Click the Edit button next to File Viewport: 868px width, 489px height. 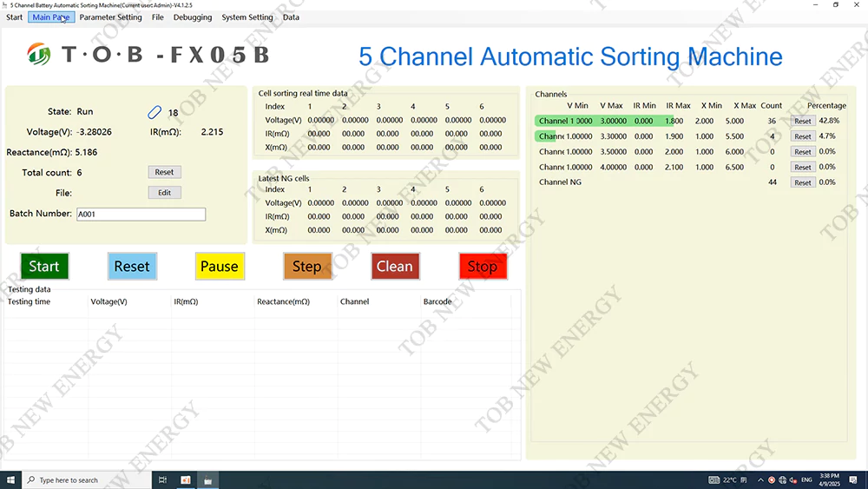[164, 193]
